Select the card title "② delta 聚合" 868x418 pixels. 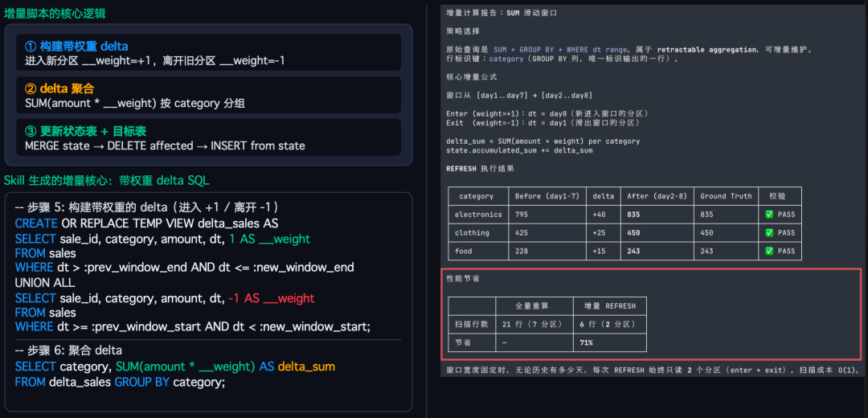[x=58, y=88]
